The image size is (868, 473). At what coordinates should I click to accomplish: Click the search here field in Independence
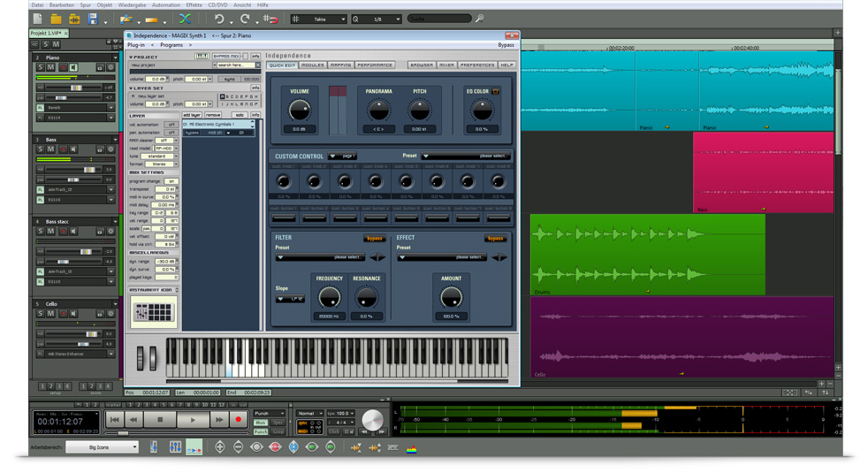pos(236,65)
